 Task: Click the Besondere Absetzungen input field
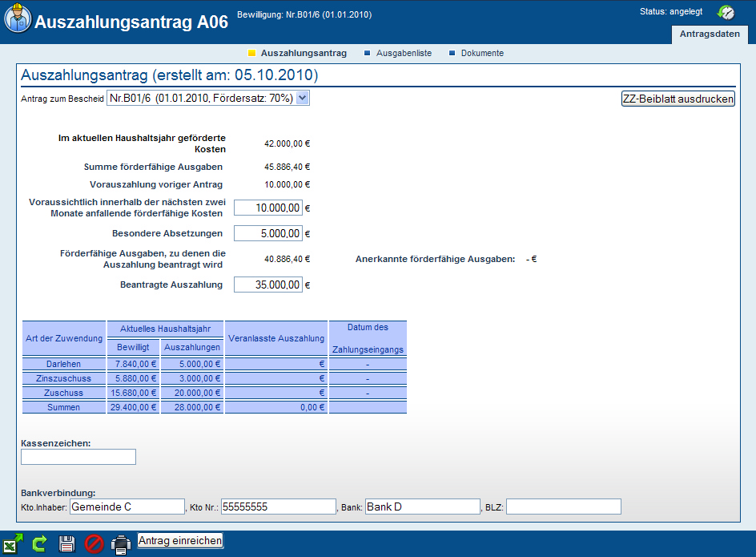tap(268, 233)
